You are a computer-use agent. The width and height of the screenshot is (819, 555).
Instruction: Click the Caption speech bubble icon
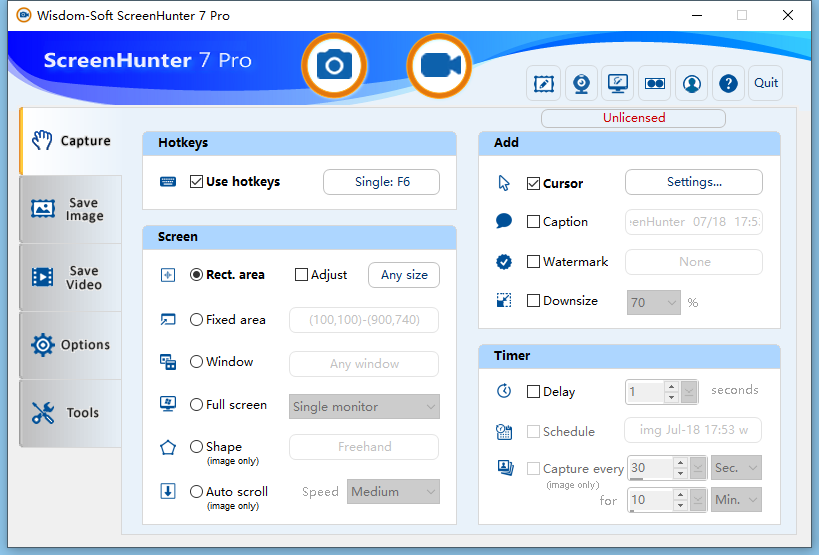tap(504, 221)
